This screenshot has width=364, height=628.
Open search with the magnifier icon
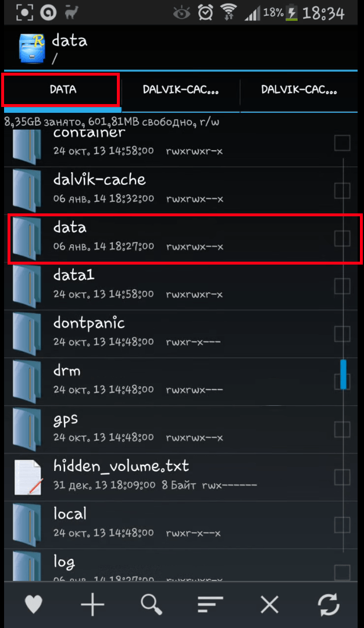(x=151, y=604)
